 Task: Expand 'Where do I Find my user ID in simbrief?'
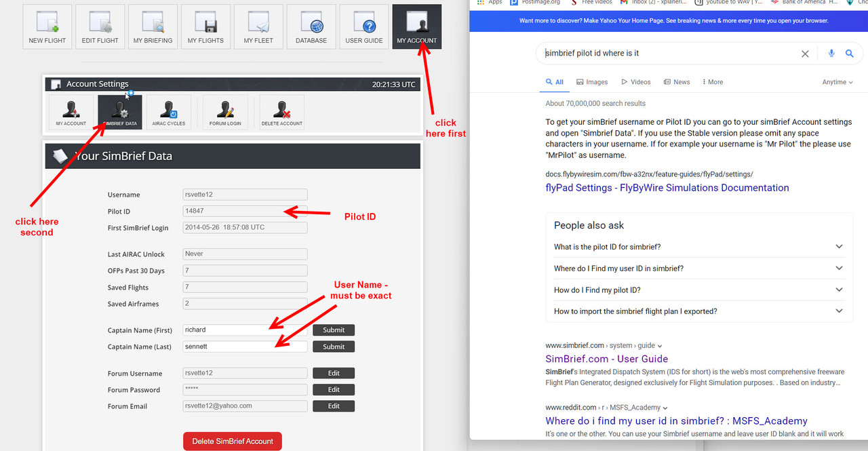pos(699,269)
